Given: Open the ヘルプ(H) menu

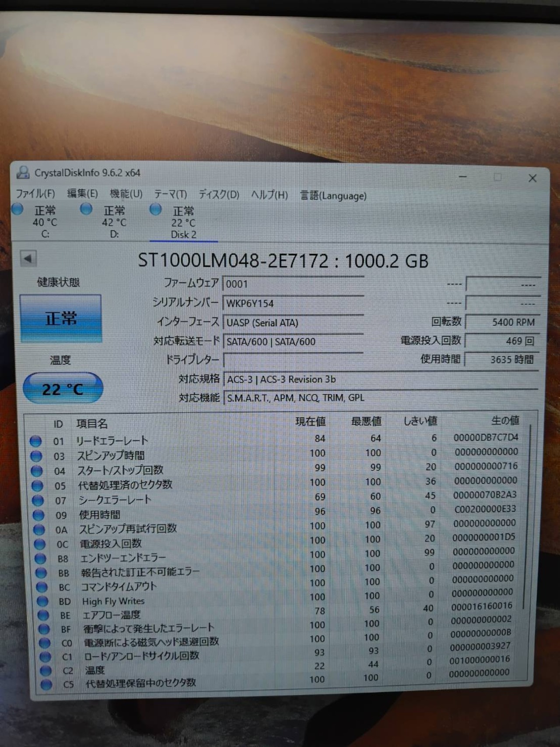Looking at the screenshot, I should [x=269, y=195].
